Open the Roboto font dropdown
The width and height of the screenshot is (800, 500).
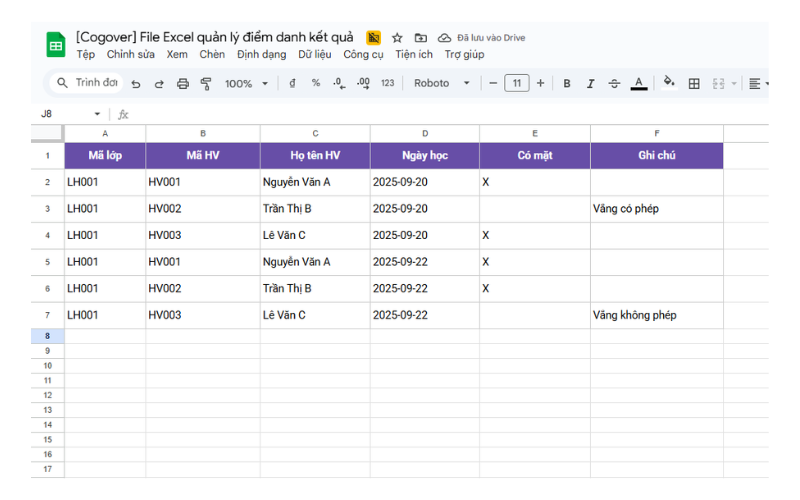click(x=441, y=84)
